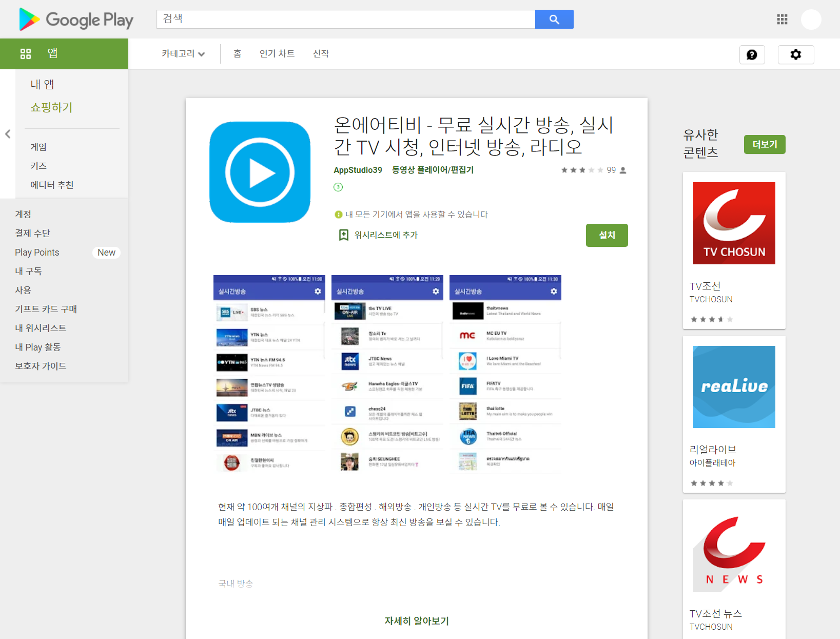Open 기프트 카드 구매 link
Screen dimensions: 840x639
point(46,309)
